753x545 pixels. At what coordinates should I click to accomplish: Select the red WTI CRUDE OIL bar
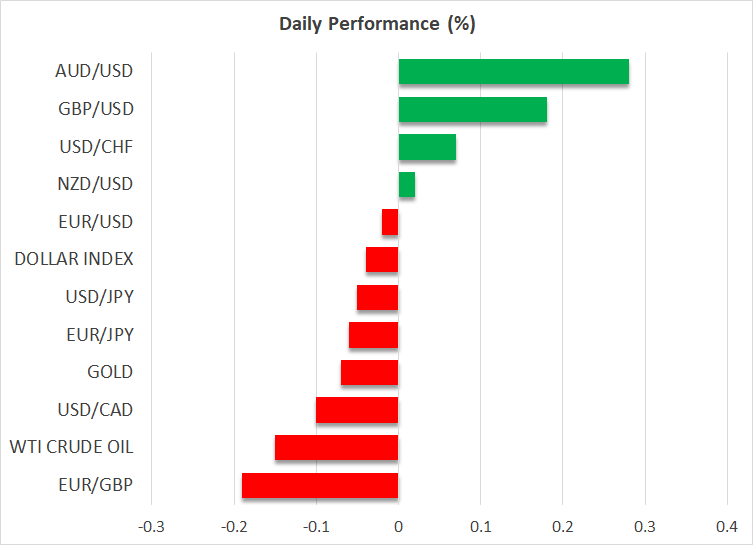pyautogui.click(x=337, y=447)
